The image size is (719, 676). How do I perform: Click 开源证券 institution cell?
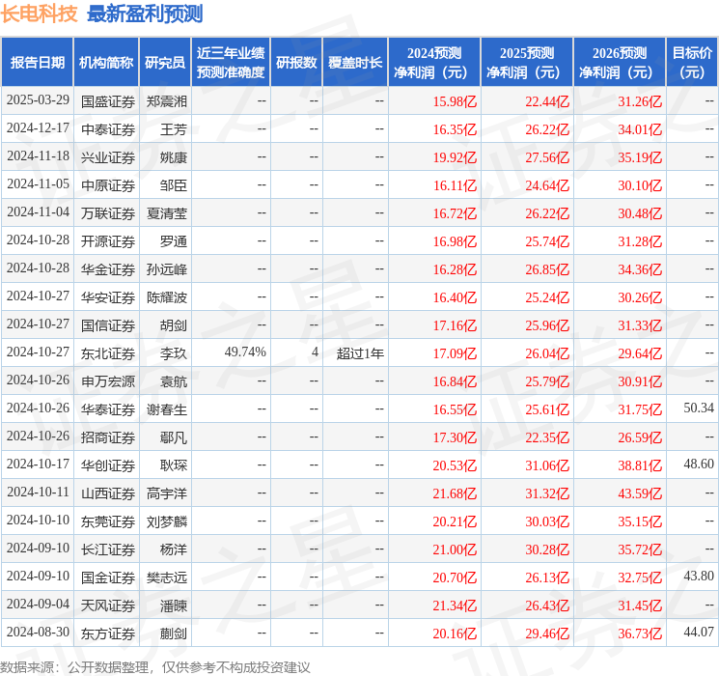pyautogui.click(x=108, y=241)
